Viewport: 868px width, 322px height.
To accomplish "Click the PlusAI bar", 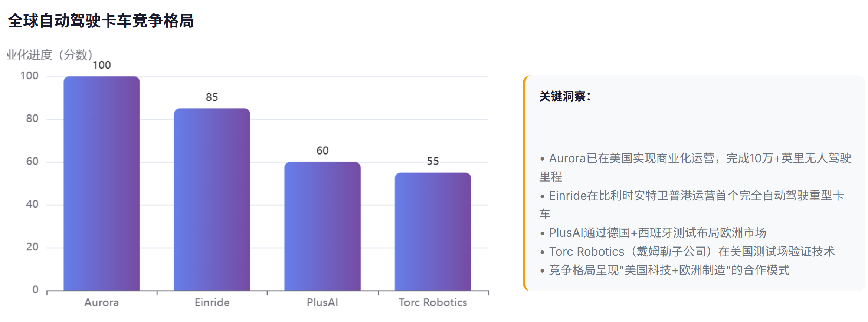I will (x=322, y=226).
